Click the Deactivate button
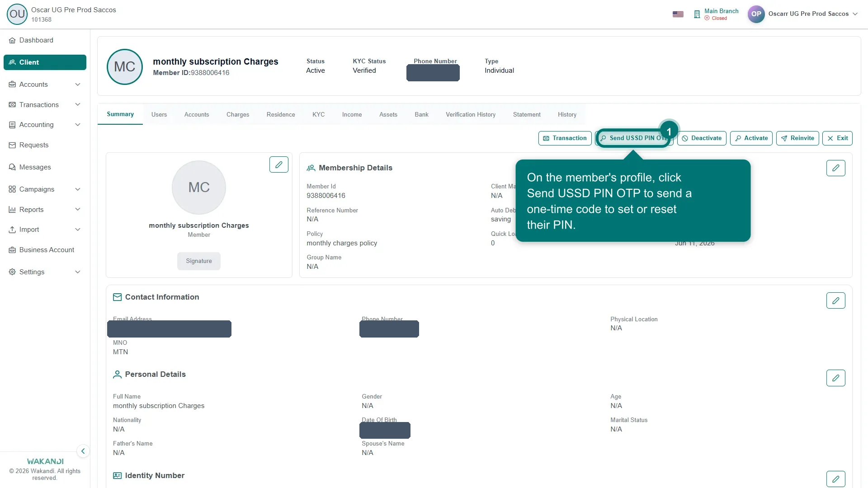This screenshot has width=868, height=488. coord(702,138)
